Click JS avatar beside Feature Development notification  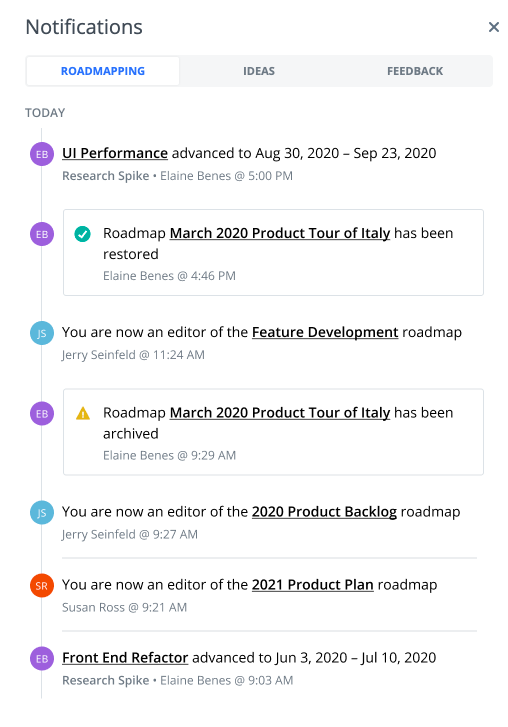point(42,333)
